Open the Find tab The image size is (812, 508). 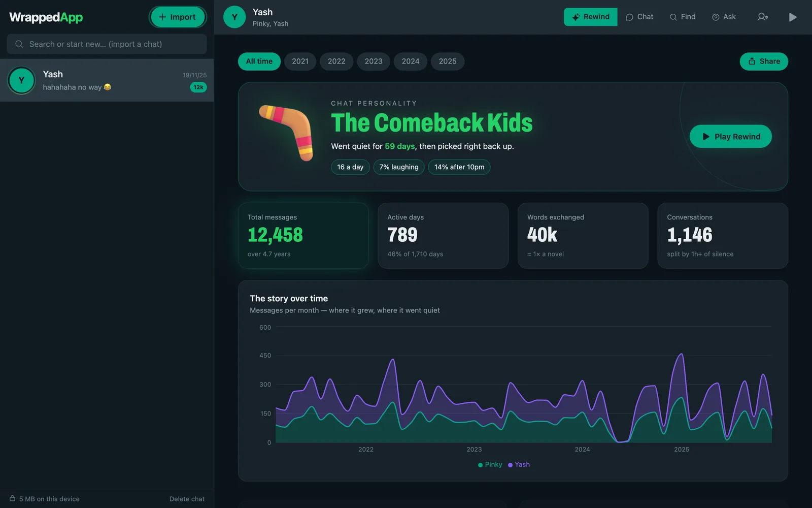683,17
